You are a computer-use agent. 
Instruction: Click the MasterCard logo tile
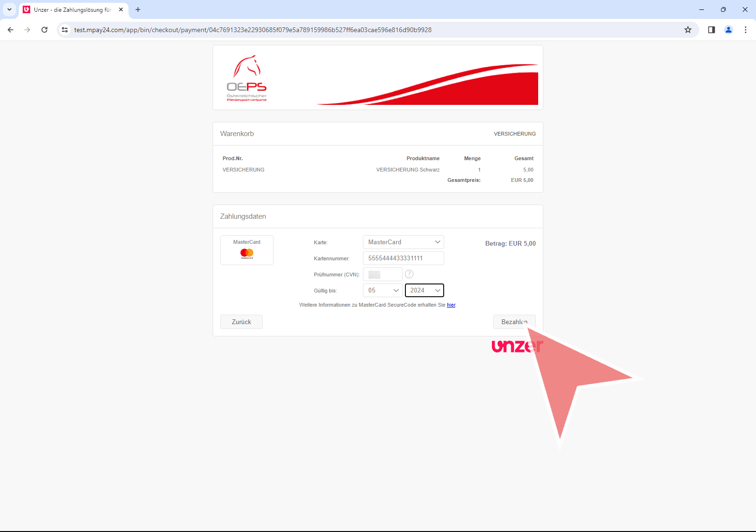pos(247,250)
